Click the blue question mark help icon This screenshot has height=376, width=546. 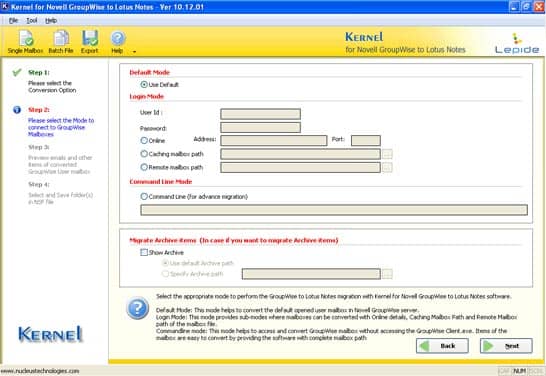click(x=138, y=308)
